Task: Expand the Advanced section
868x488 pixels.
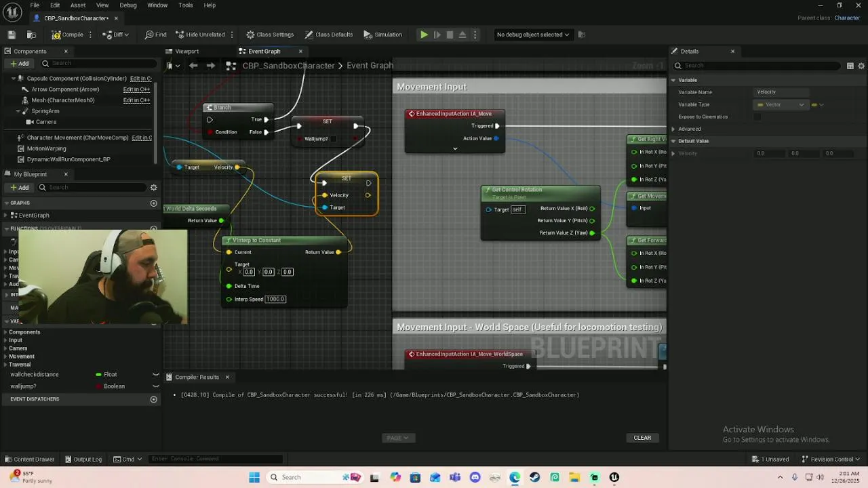Action: tap(673, 129)
